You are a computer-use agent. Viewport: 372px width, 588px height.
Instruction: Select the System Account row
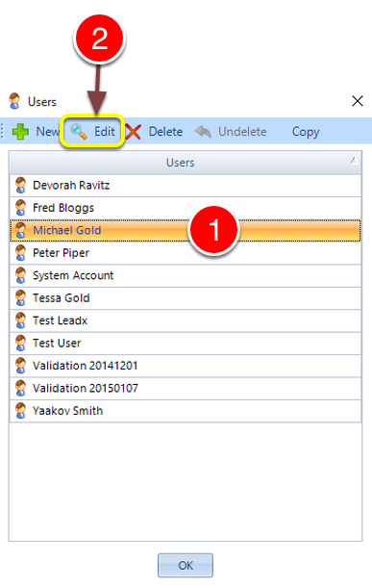pyautogui.click(x=186, y=275)
